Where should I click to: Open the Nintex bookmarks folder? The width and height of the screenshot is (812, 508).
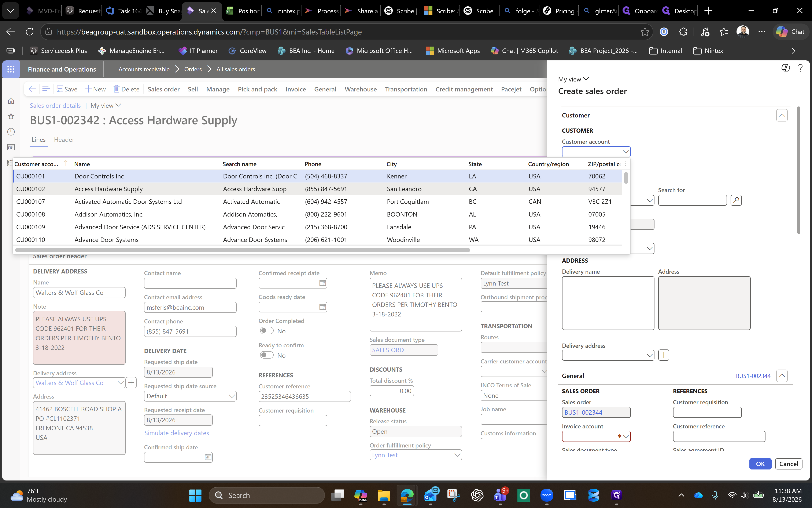pos(708,51)
